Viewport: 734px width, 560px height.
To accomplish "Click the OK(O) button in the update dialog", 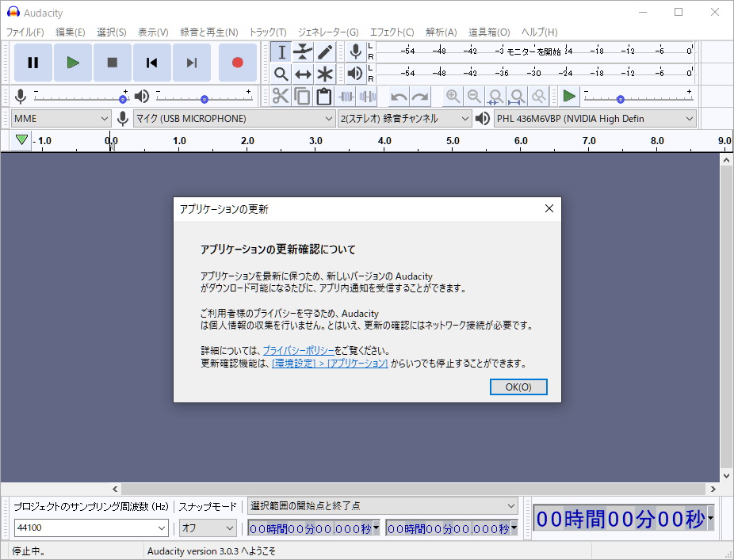I will coord(518,387).
